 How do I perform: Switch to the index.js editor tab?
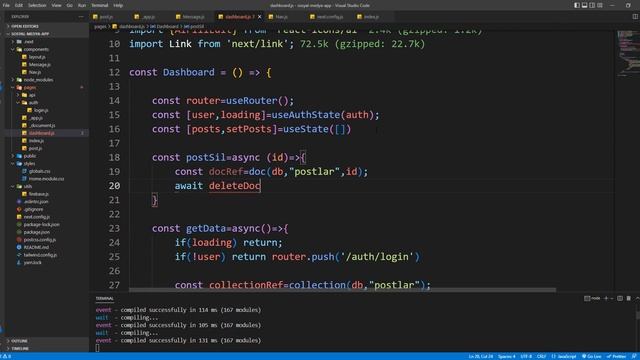[x=371, y=17]
